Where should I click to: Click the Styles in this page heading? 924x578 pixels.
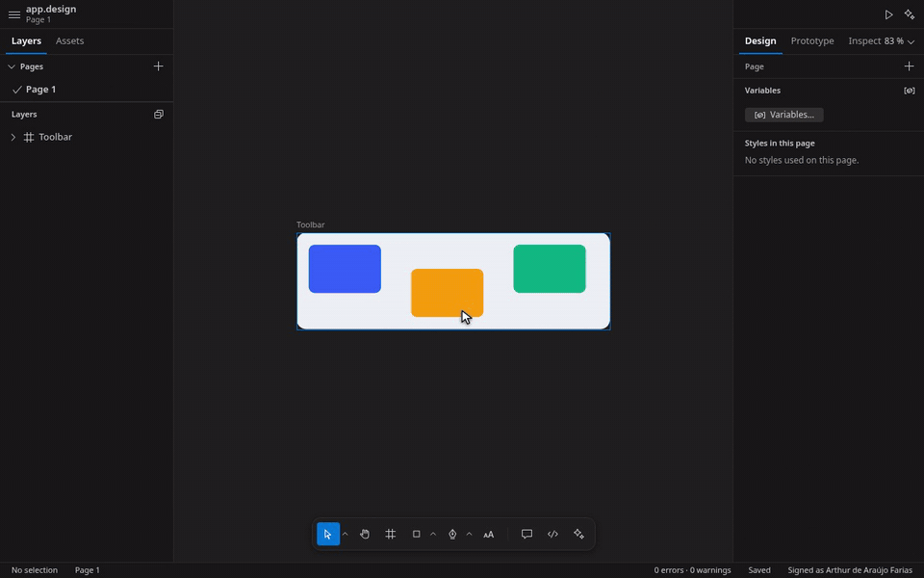coord(780,144)
